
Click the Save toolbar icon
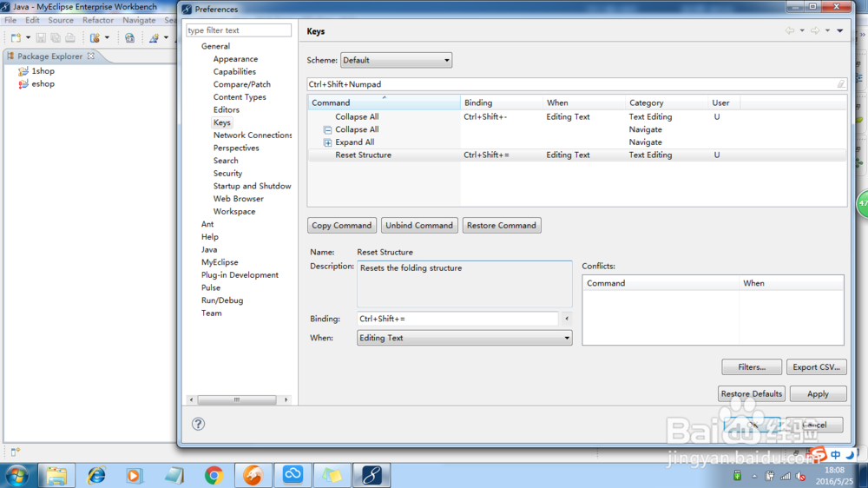point(41,37)
